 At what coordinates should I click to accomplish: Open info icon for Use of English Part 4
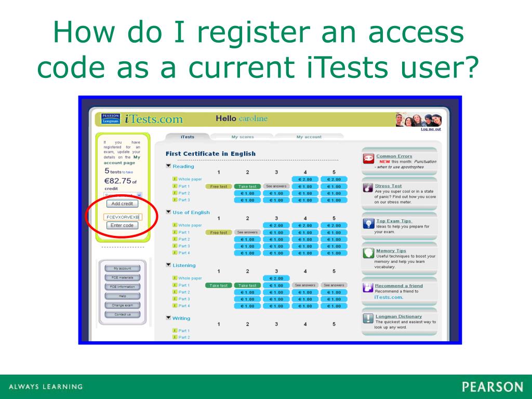click(x=175, y=252)
